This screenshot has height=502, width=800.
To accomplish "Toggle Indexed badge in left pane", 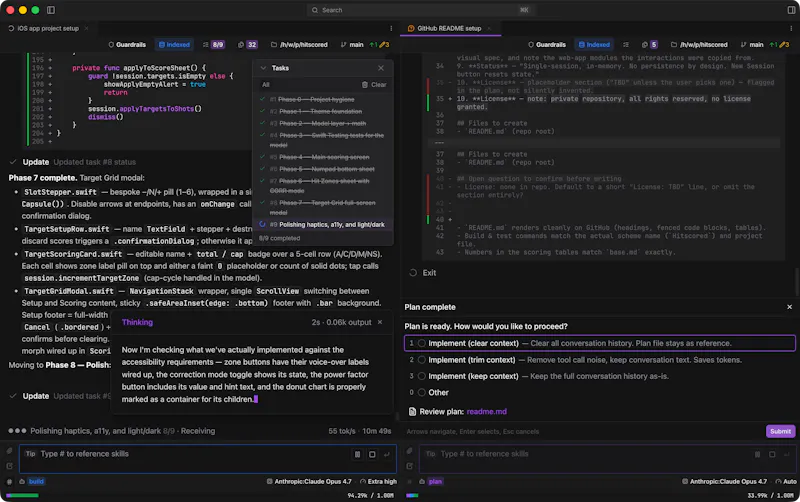I will click(x=174, y=45).
